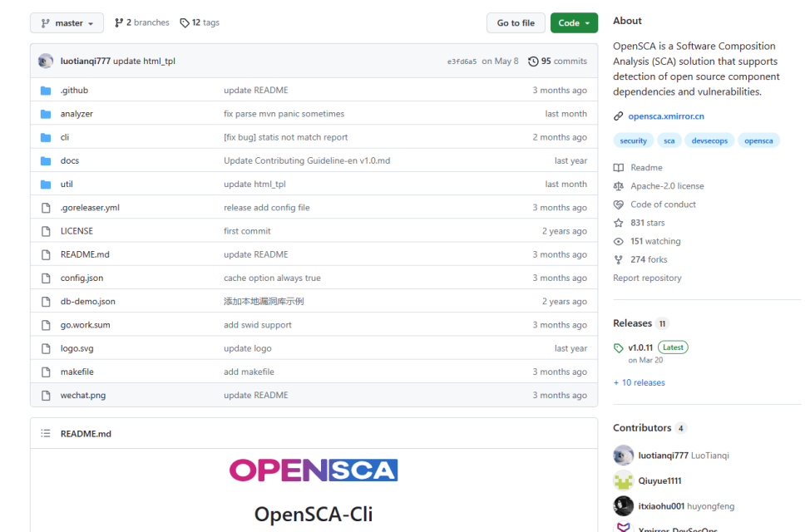Open the '[fix bug] statis not match report' commit
Image resolution: width=805 pixels, height=532 pixels.
tap(285, 137)
